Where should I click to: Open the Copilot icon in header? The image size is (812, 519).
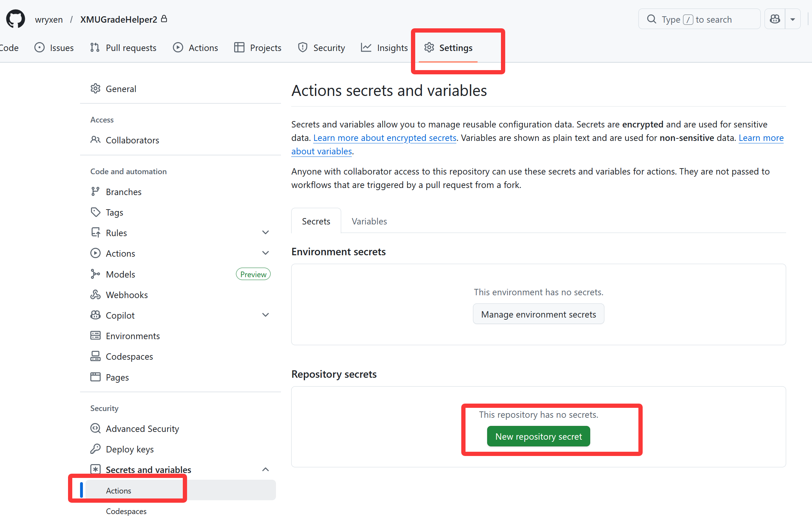point(775,19)
